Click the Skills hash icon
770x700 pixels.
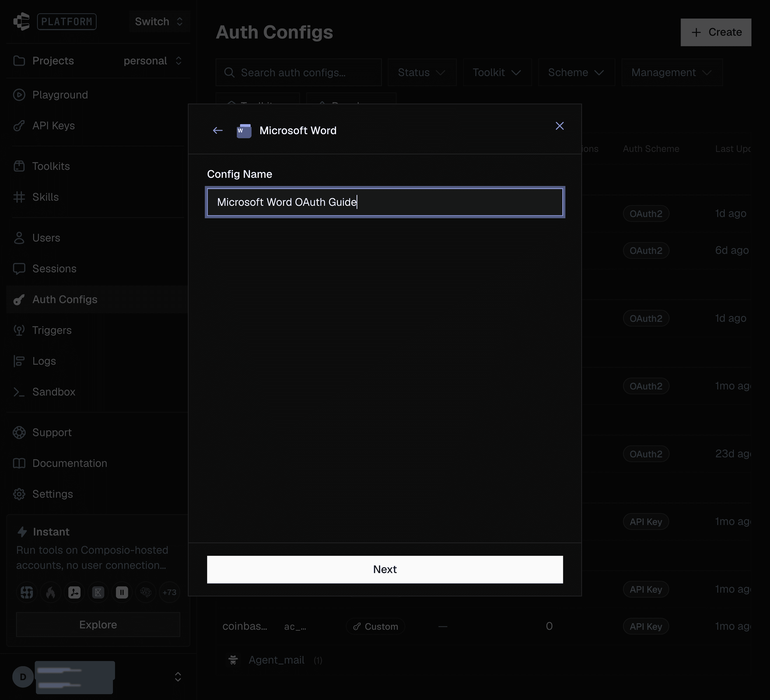19,197
